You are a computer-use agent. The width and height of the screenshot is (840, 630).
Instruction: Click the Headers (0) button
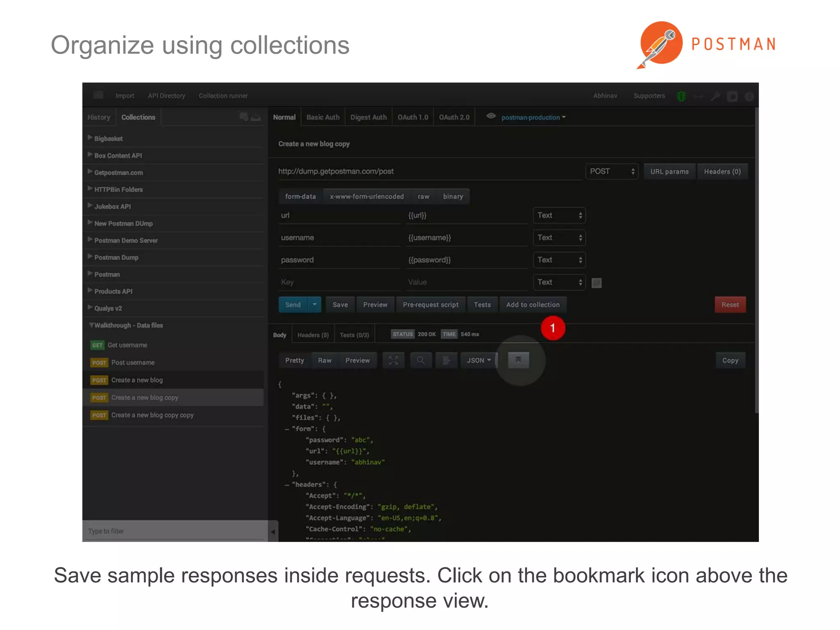click(x=722, y=171)
